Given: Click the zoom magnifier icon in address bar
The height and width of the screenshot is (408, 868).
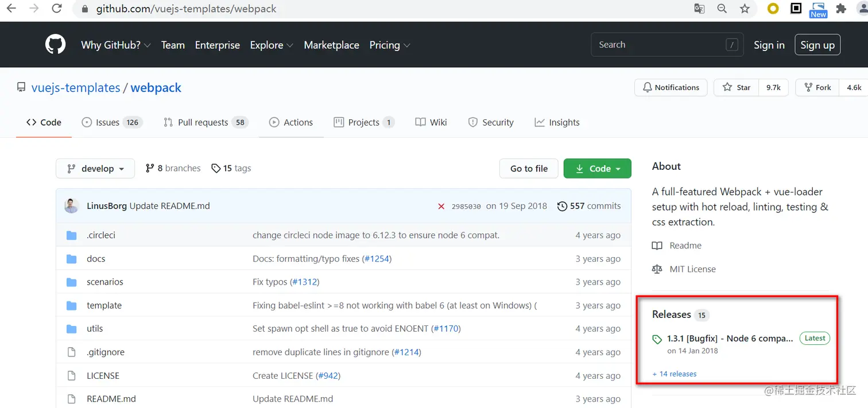Looking at the screenshot, I should pos(722,9).
